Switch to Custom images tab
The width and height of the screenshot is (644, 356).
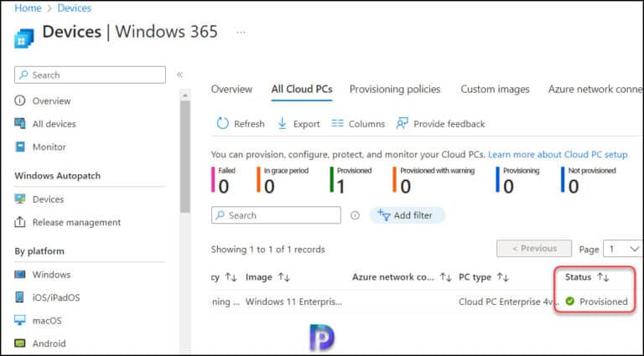coord(495,89)
